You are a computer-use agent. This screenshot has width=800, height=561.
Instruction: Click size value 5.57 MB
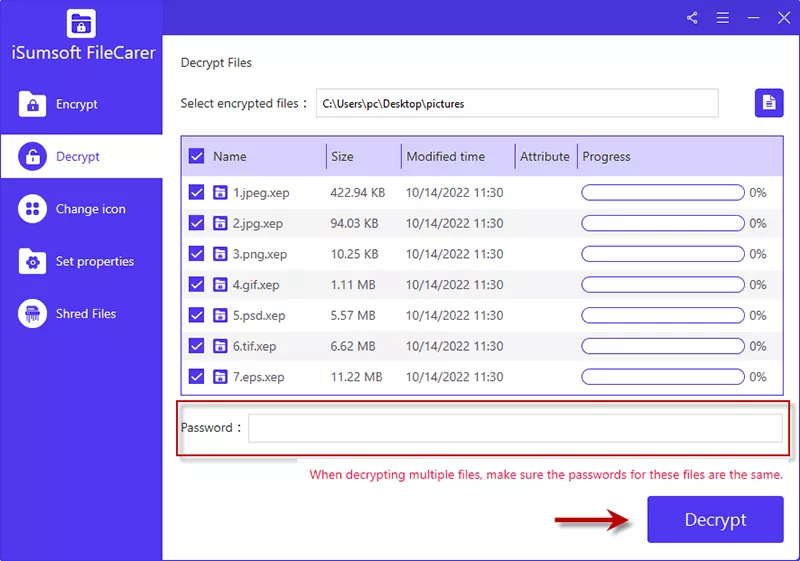[x=353, y=316]
